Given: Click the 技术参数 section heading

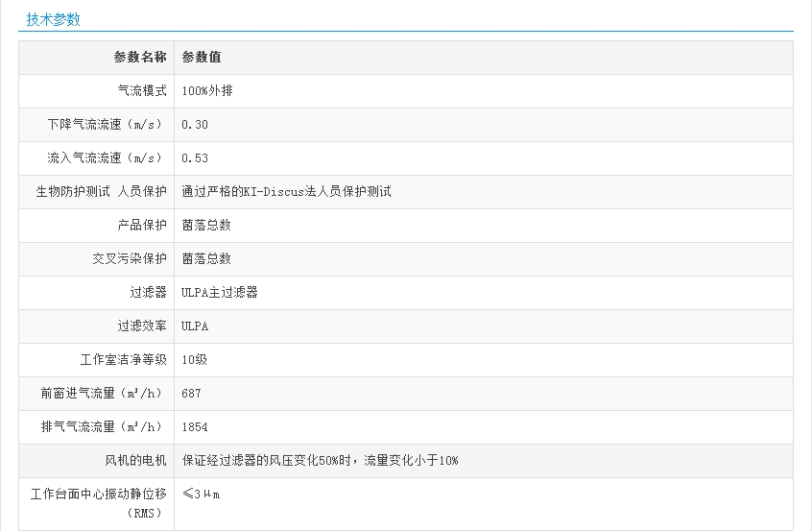Looking at the screenshot, I should tap(54, 19).
